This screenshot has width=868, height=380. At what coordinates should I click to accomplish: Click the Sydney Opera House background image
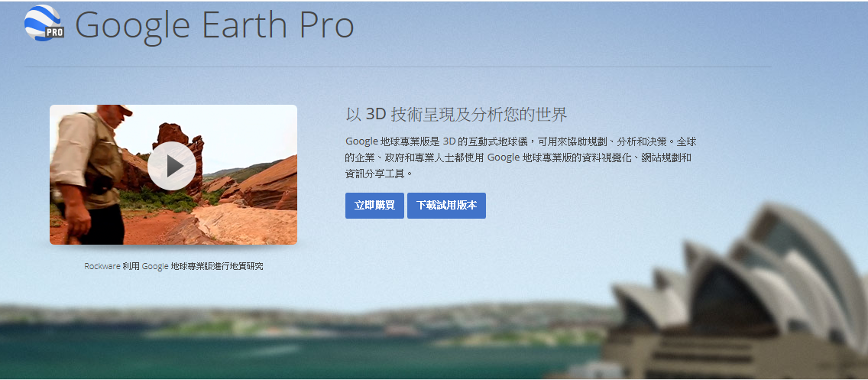(737, 294)
